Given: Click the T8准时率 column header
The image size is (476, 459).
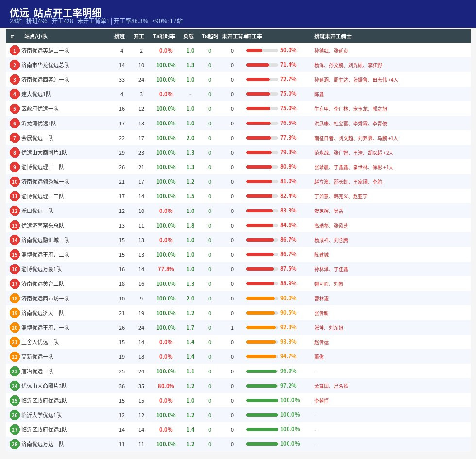Looking at the screenshot, I should coord(164,36).
